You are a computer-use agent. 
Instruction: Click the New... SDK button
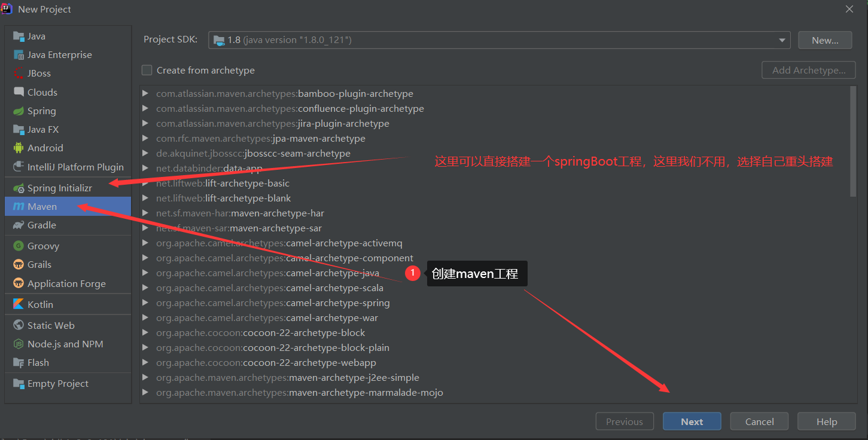[825, 40]
